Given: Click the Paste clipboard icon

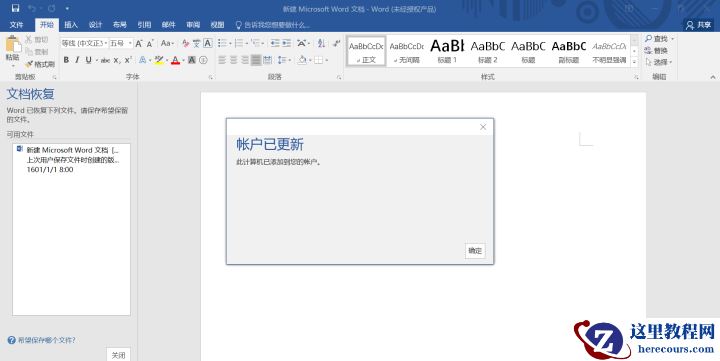Looking at the screenshot, I should click(x=13, y=45).
